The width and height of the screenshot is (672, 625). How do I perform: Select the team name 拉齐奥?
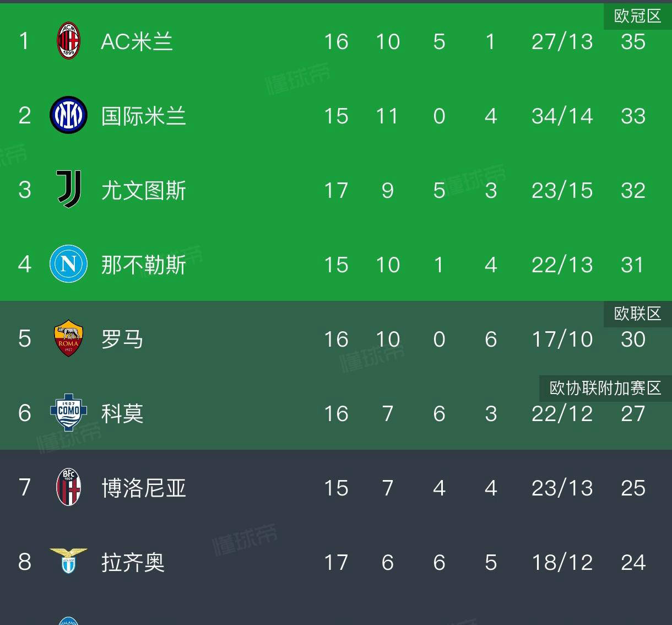(133, 562)
